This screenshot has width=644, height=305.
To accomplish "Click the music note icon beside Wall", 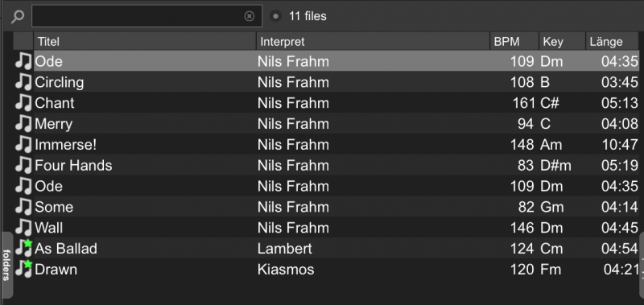I will [x=23, y=228].
